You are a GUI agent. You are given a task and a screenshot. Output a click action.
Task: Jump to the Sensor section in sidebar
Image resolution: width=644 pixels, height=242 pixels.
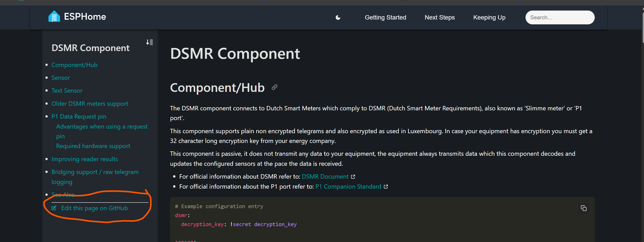click(x=61, y=78)
